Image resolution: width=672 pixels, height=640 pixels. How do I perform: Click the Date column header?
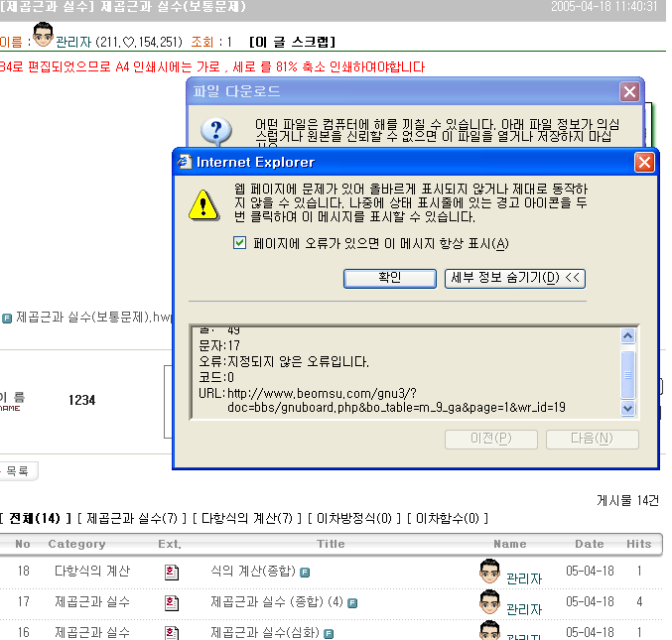point(590,544)
